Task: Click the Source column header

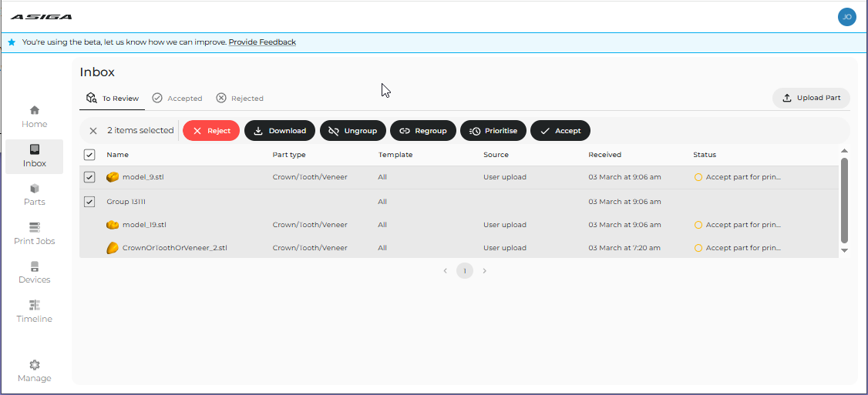Action: coord(496,154)
